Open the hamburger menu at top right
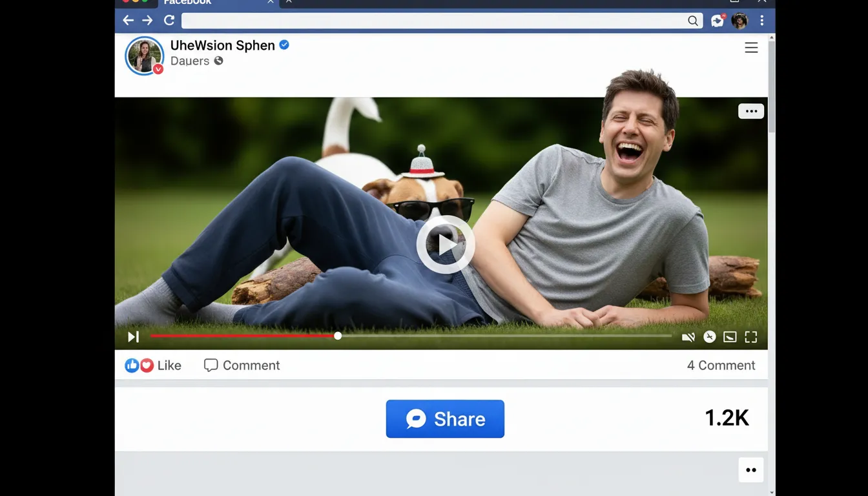 click(750, 47)
